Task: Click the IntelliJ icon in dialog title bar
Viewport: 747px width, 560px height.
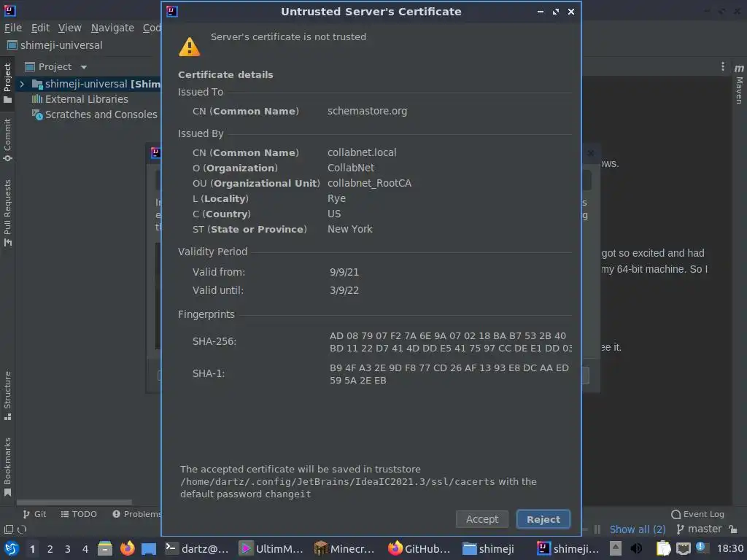Action: (172, 12)
